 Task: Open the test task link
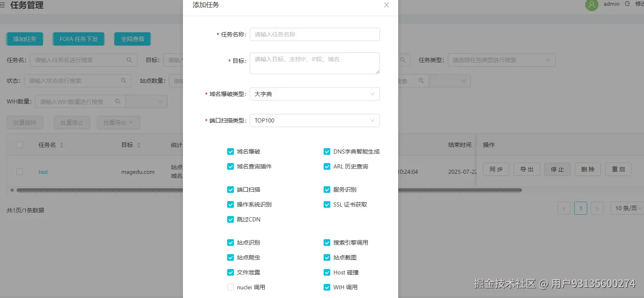43,172
